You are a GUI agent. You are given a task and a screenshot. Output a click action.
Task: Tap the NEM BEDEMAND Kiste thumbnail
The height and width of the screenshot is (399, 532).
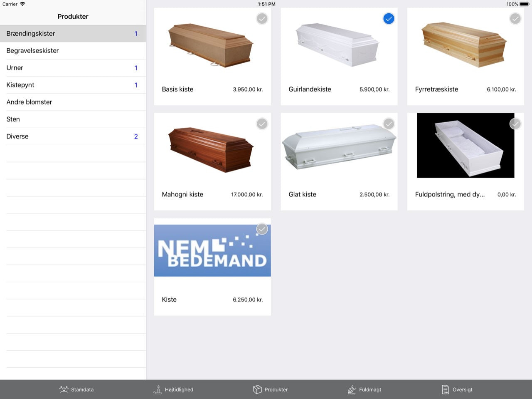point(212,250)
